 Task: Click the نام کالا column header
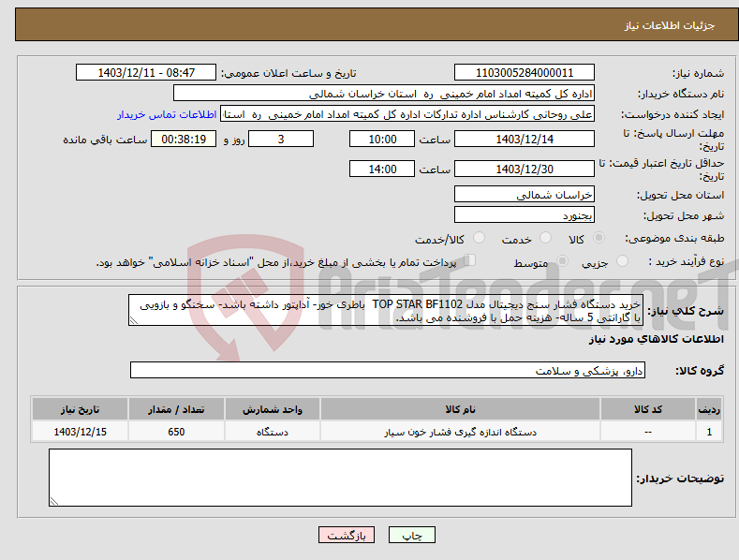click(x=460, y=409)
